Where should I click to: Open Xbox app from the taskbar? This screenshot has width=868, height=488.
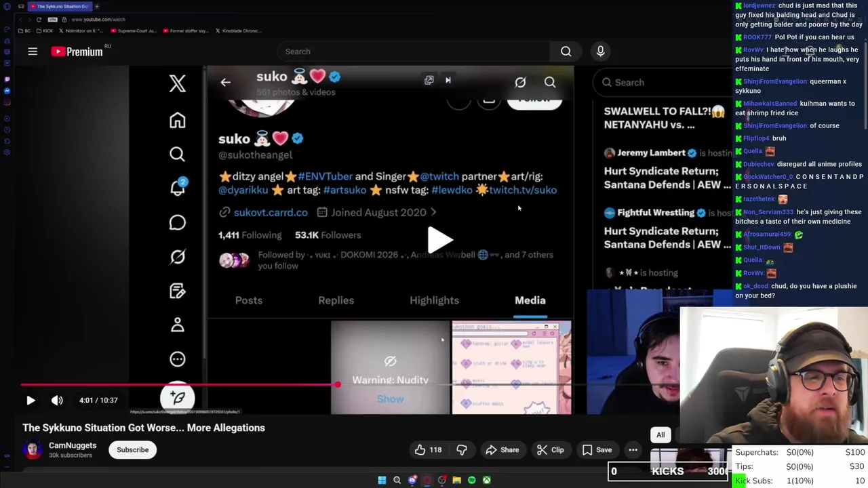[x=486, y=480]
